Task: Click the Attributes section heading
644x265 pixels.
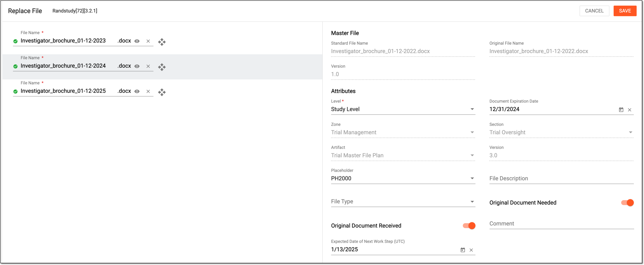Action: (x=343, y=91)
